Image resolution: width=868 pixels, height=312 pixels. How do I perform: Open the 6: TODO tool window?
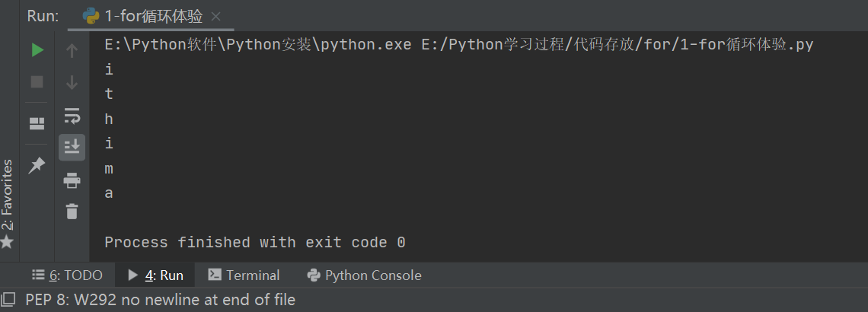point(67,275)
